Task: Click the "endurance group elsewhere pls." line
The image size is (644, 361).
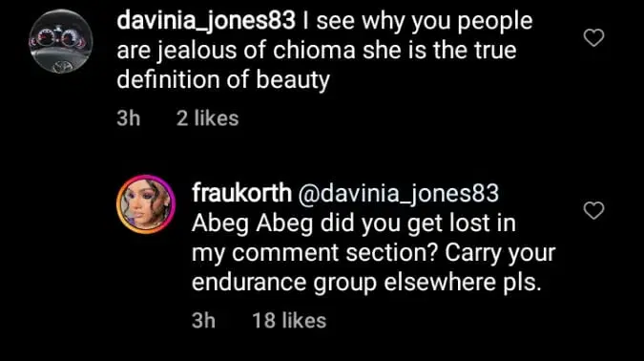Action: [366, 283]
